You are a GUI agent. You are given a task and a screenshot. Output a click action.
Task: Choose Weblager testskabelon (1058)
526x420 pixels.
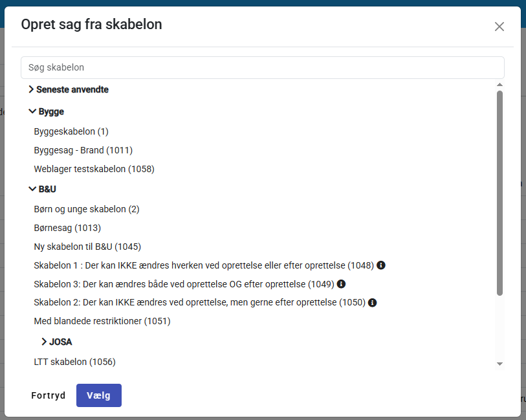tap(94, 169)
